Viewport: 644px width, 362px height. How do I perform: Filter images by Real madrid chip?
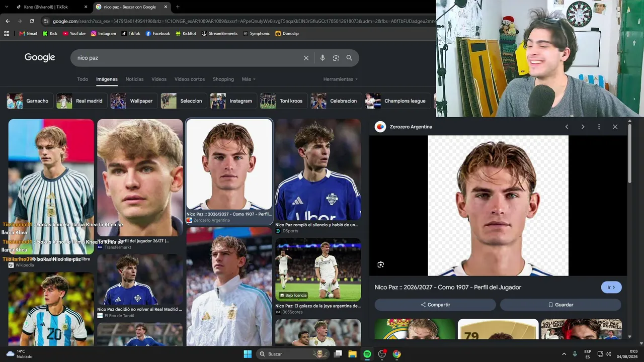click(x=82, y=101)
